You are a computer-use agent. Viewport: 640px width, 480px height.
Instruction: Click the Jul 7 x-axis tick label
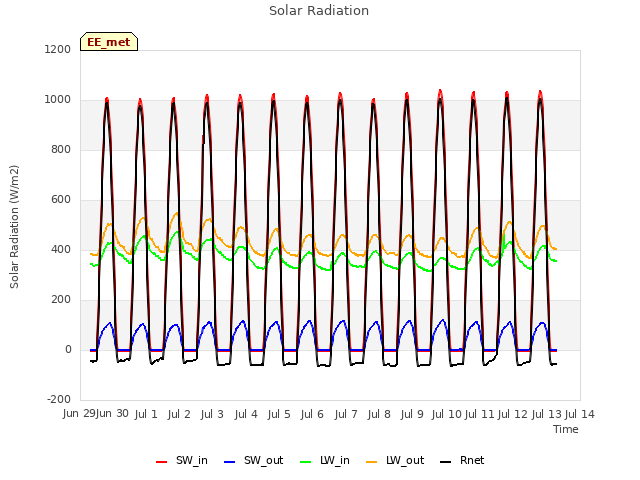tap(346, 414)
